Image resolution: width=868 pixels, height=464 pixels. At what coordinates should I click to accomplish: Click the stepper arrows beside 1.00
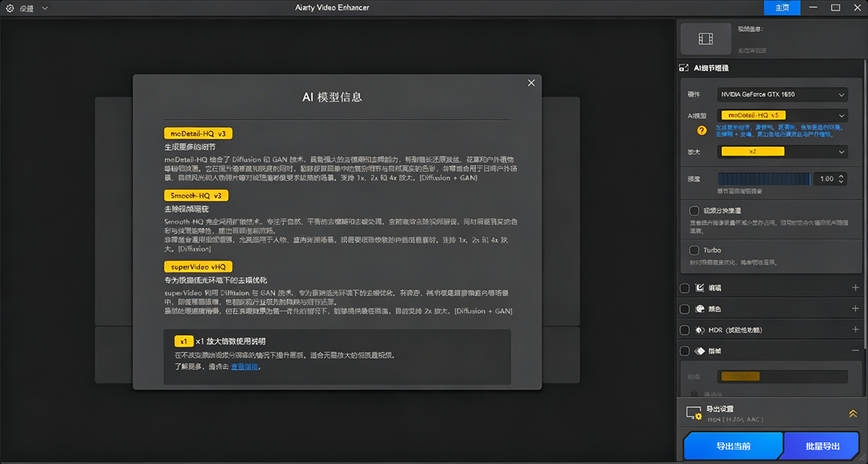click(842, 179)
